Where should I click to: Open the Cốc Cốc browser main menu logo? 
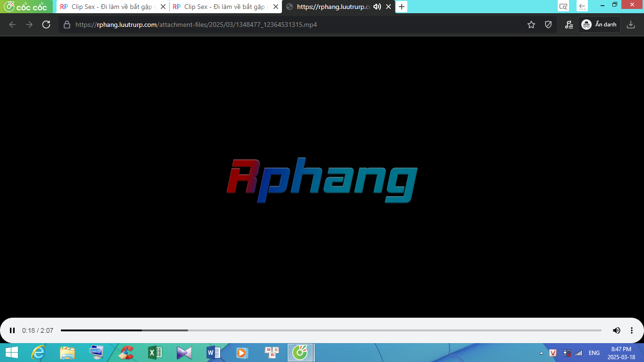tap(26, 7)
